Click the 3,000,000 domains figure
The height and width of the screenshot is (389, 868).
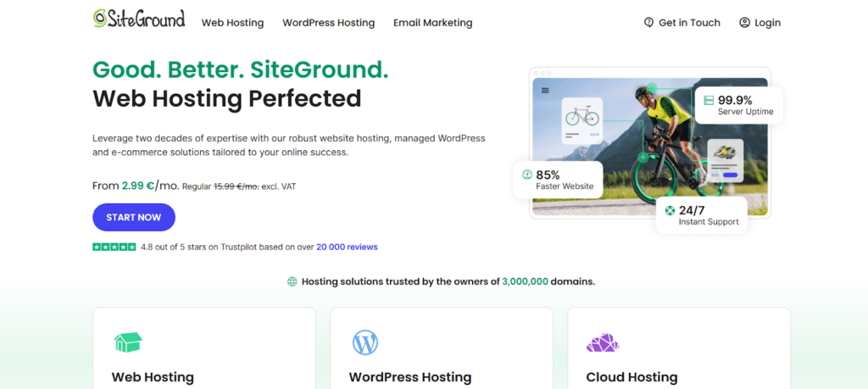525,281
